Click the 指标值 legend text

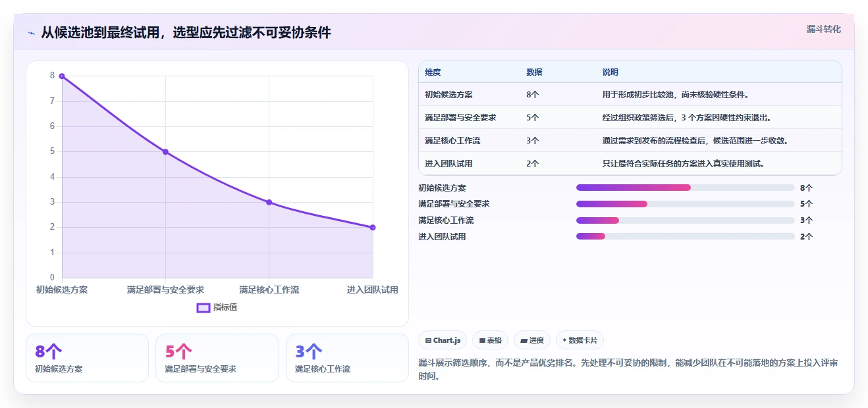tap(225, 307)
